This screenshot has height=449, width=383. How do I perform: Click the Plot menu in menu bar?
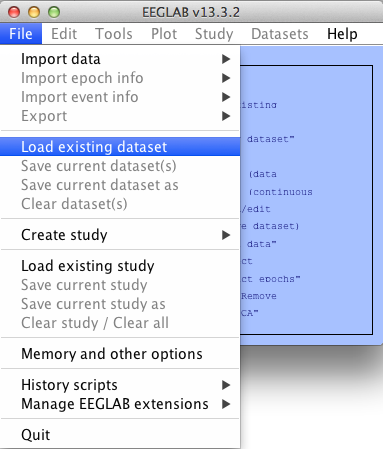[164, 34]
